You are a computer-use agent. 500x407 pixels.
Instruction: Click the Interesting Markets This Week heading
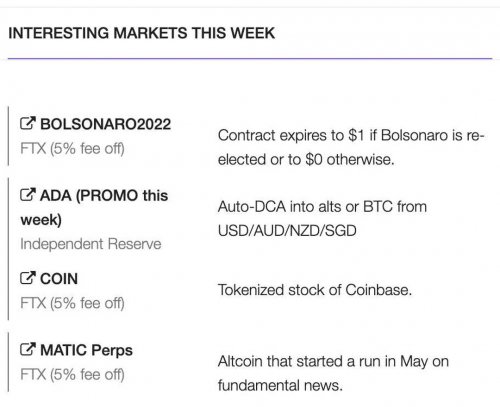point(142,33)
